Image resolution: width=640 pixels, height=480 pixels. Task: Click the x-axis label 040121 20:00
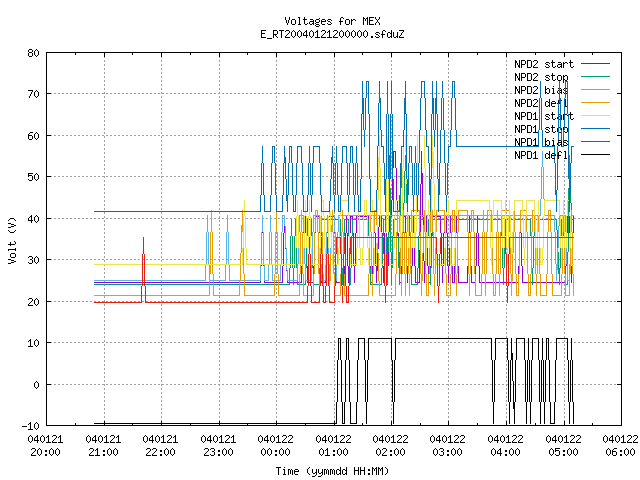click(46, 446)
